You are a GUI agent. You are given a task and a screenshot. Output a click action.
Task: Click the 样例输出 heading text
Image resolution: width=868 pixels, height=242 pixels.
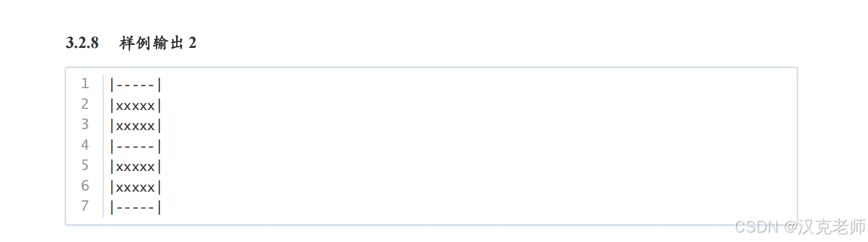[x=152, y=43]
